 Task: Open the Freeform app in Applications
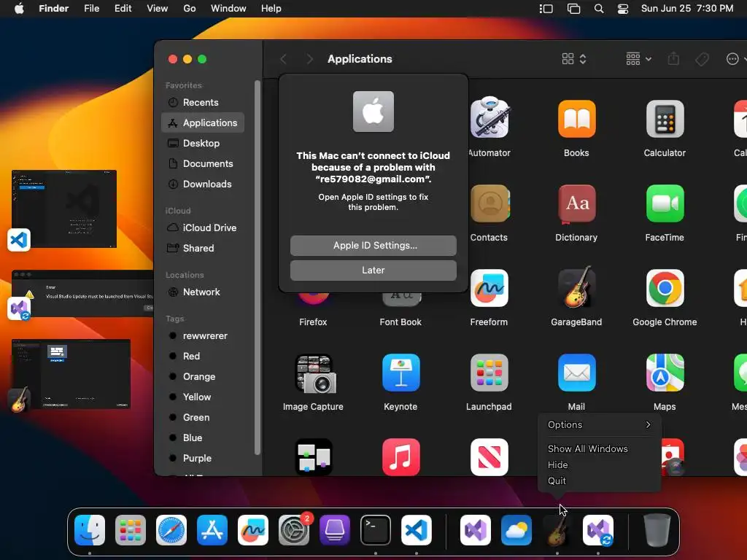tap(489, 288)
